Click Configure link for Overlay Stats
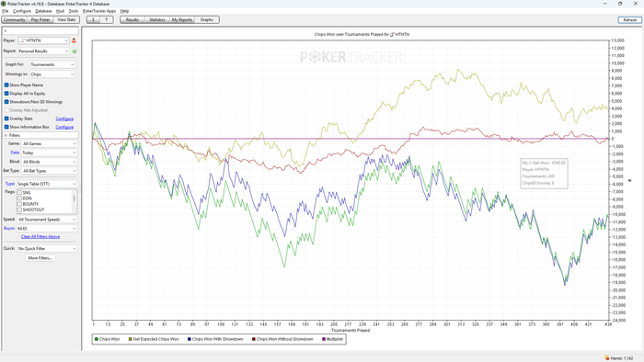Screen dimensions: 644x362 tap(64, 119)
